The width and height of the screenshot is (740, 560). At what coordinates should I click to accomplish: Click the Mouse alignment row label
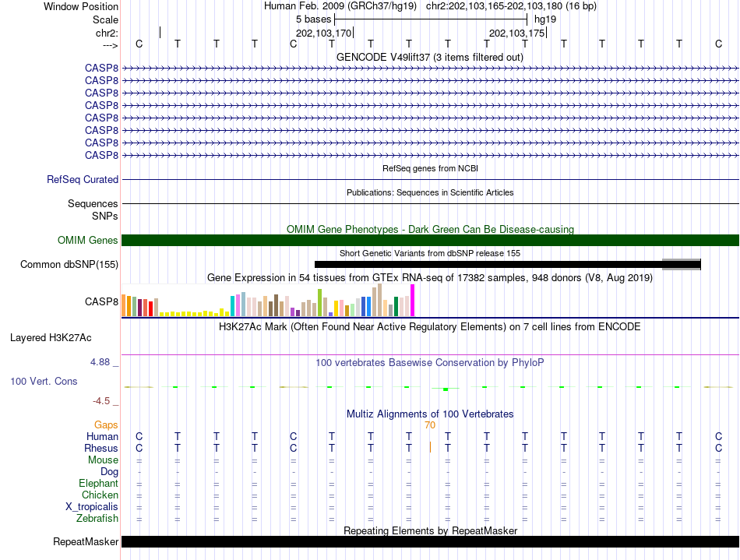coord(104,460)
